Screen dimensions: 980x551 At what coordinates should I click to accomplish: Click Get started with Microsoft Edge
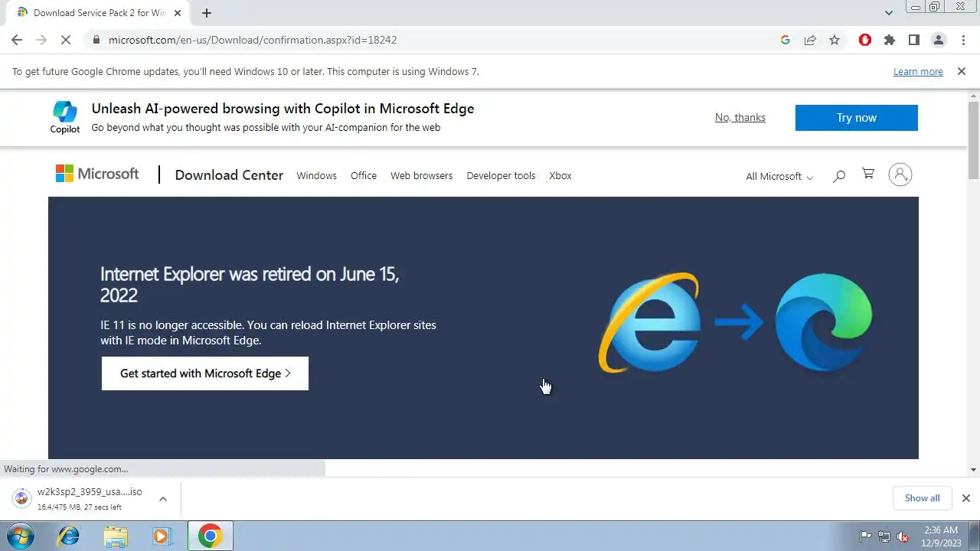click(205, 373)
